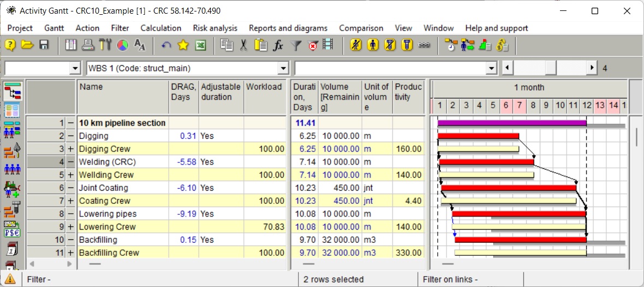Screen dimensions: 644x287
Task: Open the wide empty dropdown right of WBS
Action: 491,68
